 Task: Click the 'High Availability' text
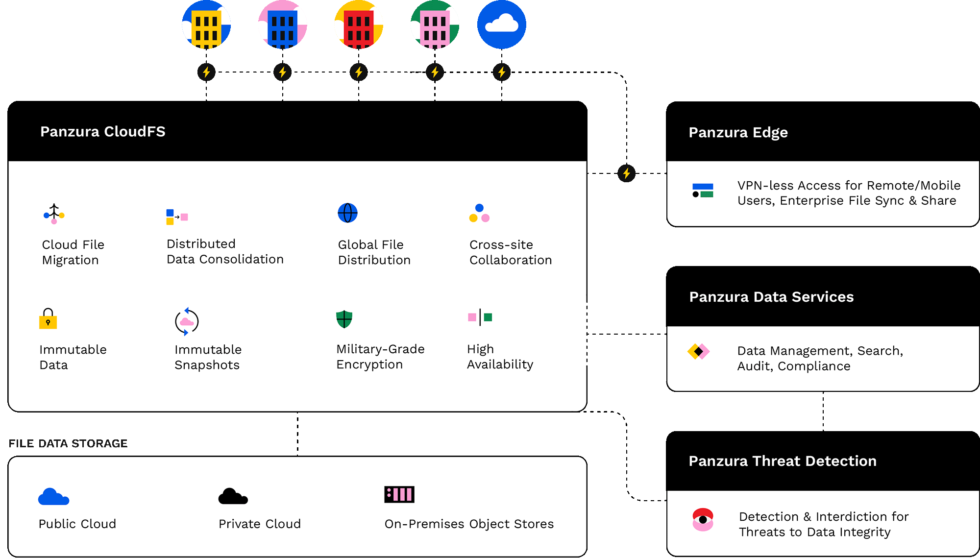click(500, 357)
